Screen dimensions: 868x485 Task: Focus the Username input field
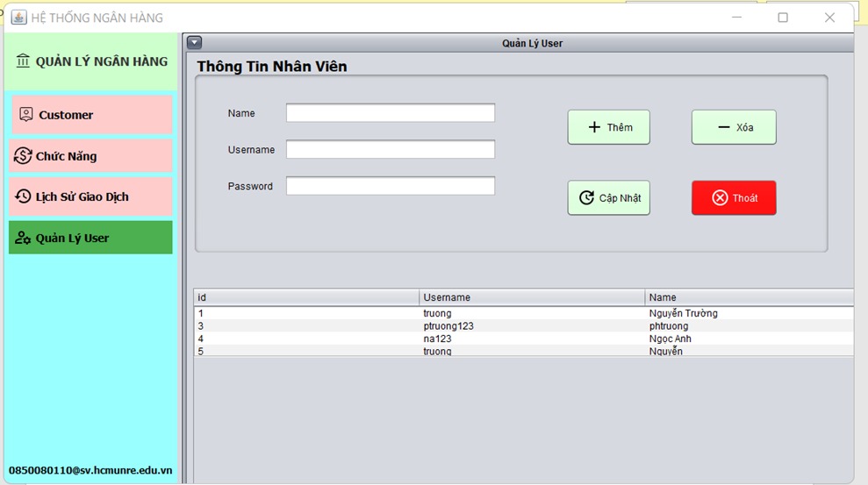pyautogui.click(x=391, y=149)
